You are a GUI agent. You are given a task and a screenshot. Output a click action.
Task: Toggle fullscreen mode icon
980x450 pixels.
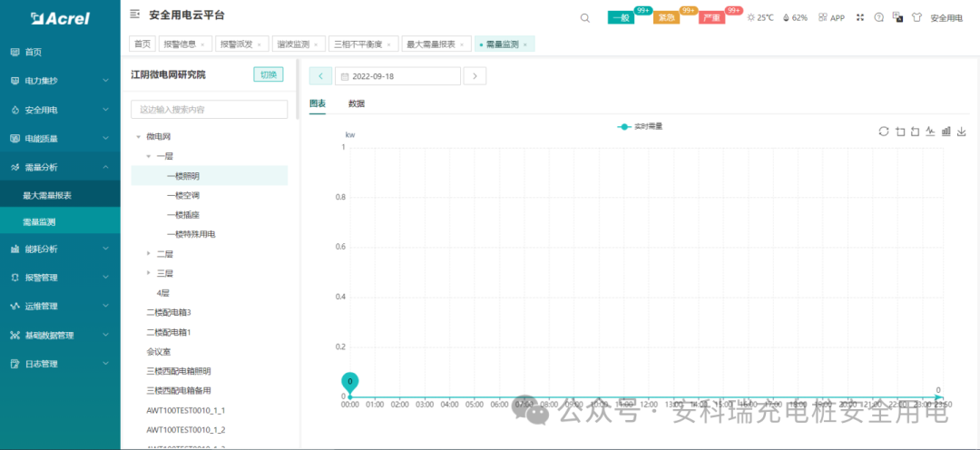pos(860,17)
